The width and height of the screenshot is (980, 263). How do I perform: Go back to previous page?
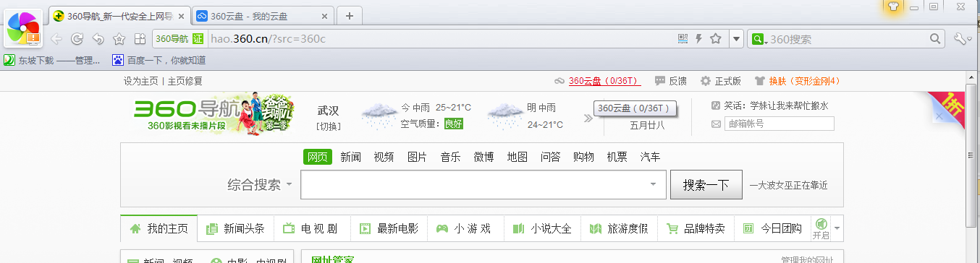[56, 39]
